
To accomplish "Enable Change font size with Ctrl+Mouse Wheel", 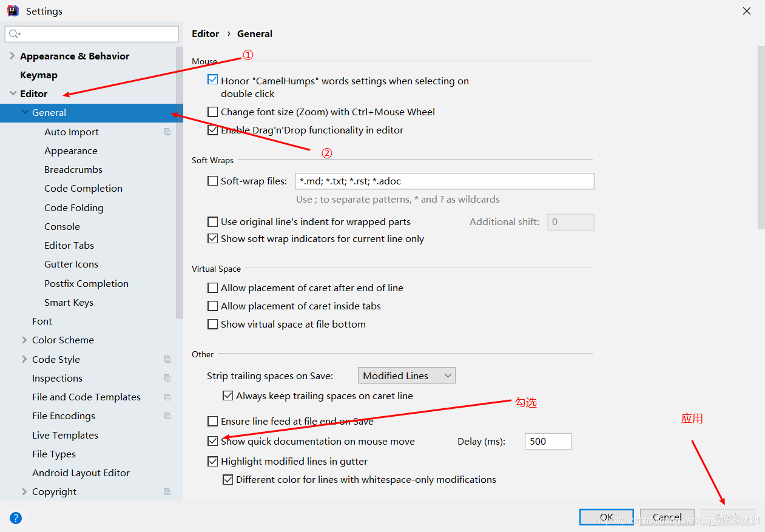I will click(212, 112).
